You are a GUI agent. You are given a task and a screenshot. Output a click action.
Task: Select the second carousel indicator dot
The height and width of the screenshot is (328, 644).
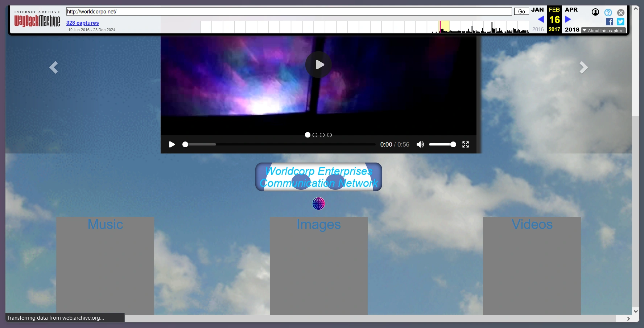315,135
